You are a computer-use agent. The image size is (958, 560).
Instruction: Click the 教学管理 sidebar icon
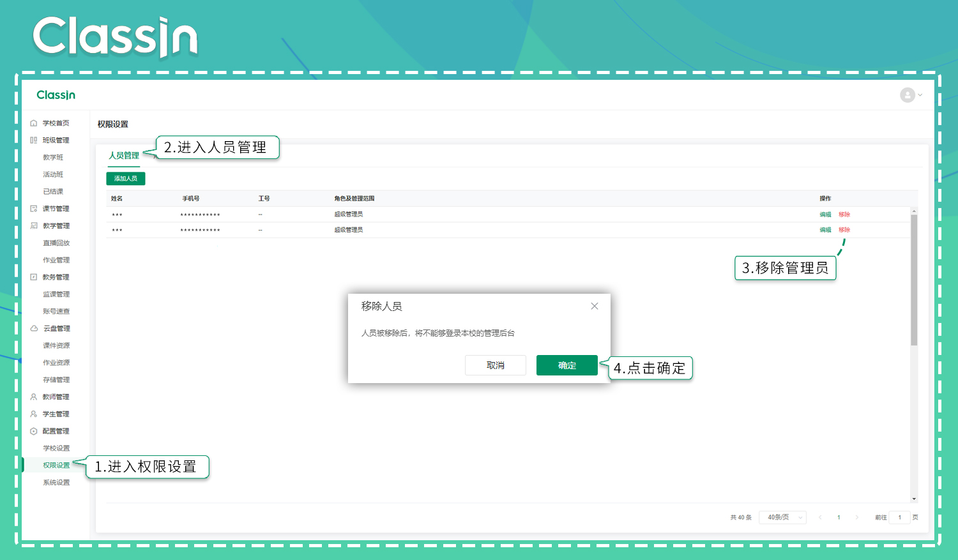click(34, 226)
